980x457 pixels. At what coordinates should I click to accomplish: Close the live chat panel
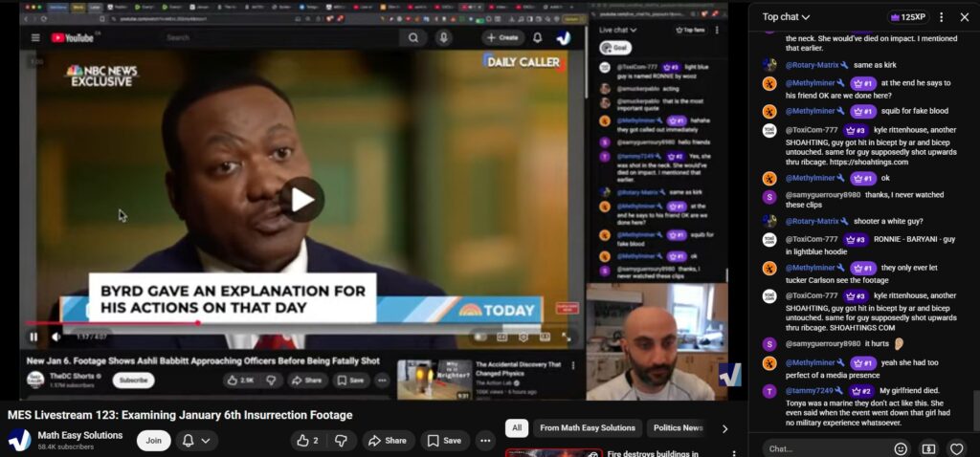coord(965,17)
